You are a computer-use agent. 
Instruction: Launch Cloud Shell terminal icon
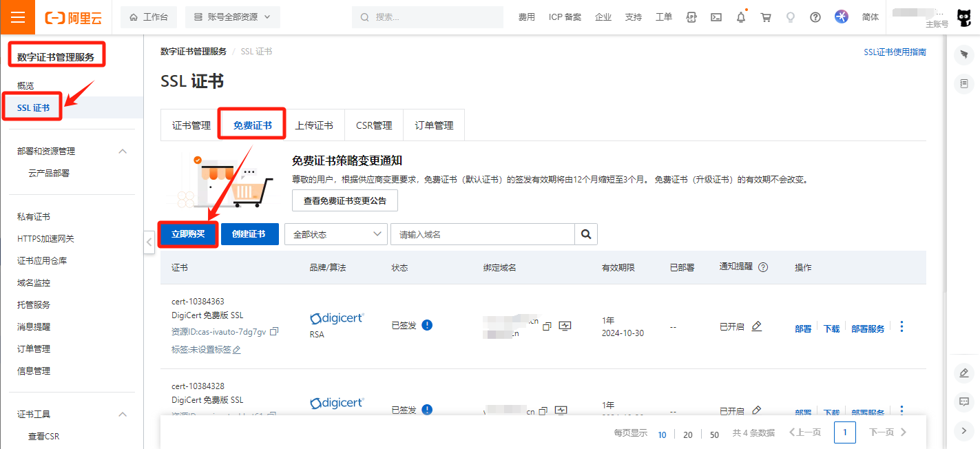click(x=716, y=17)
